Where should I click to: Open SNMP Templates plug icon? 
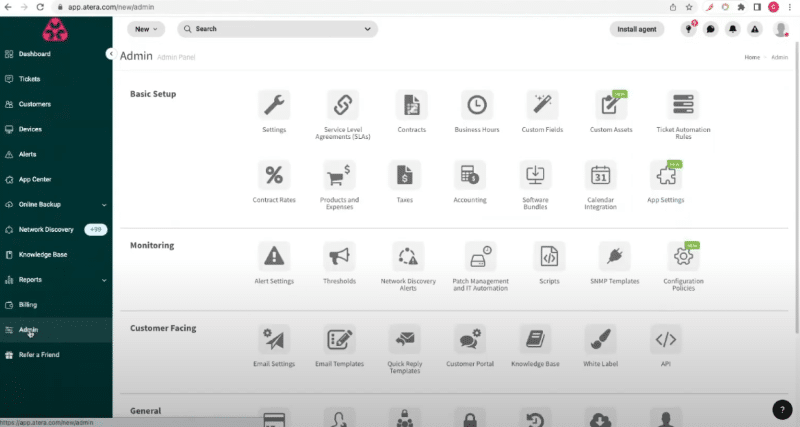click(615, 256)
